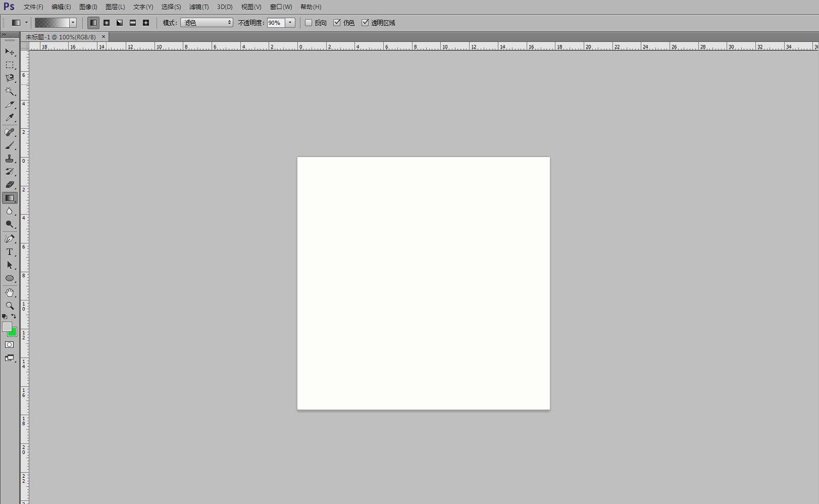Expand the toolbox double-arrow
Screen dimensions: 819x504
pos(4,34)
